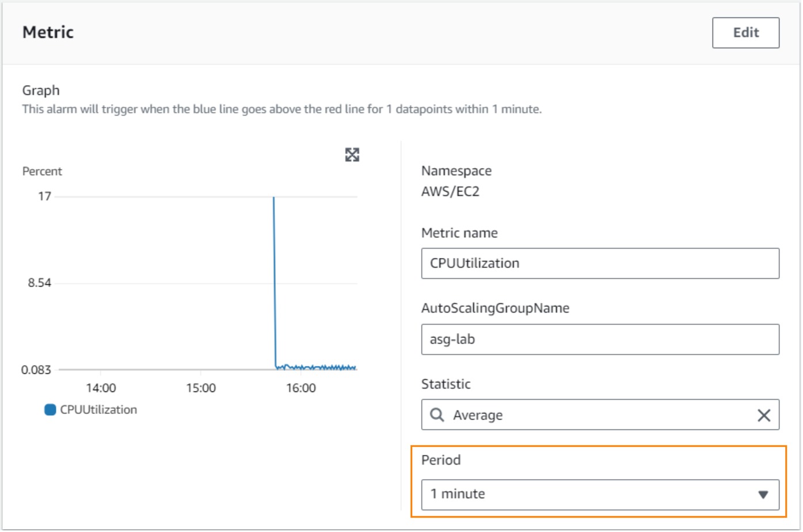Click the Percent y-axis unit label
The image size is (803, 532).
pyautogui.click(x=42, y=172)
